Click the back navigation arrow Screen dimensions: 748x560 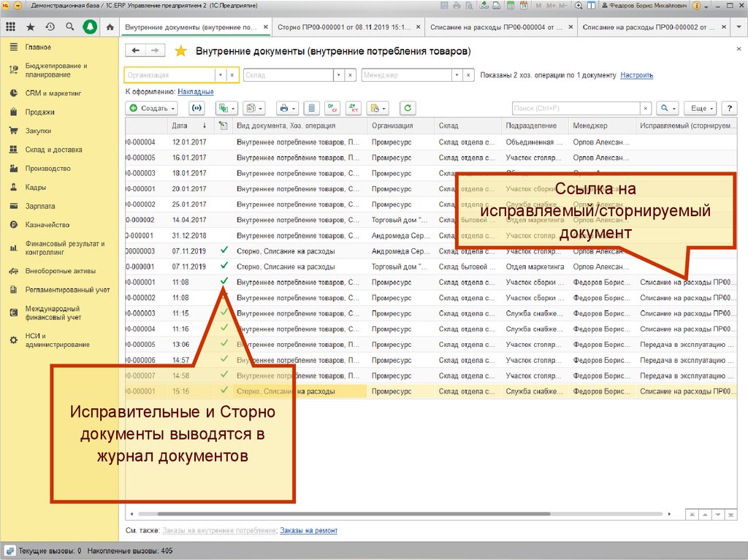point(136,51)
